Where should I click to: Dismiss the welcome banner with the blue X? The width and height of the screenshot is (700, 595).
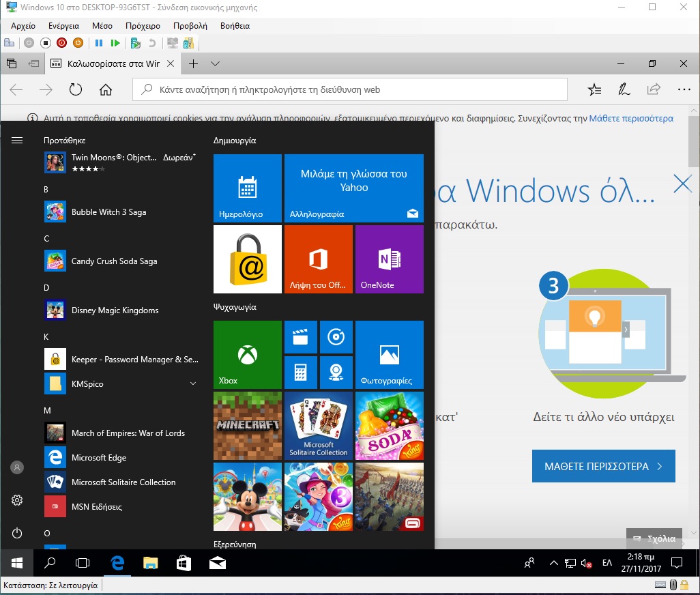pos(682,184)
